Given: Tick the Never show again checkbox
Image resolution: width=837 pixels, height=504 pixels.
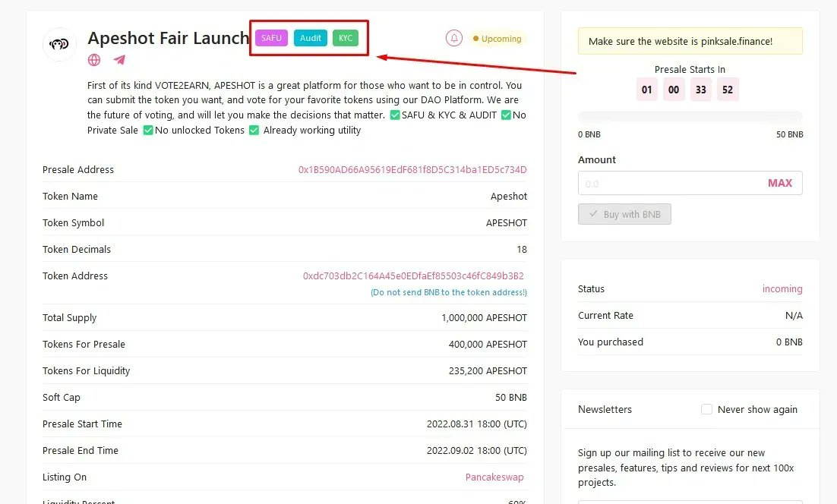Looking at the screenshot, I should coord(706,409).
